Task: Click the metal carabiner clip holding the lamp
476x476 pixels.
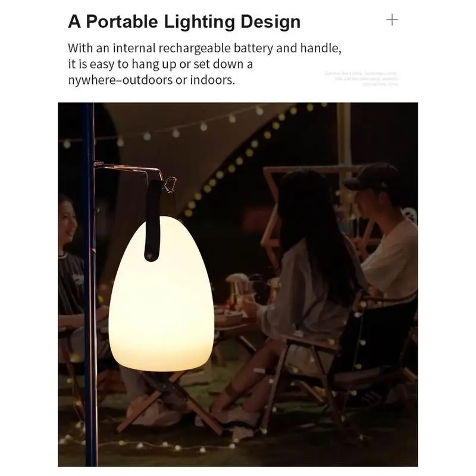Action: pyautogui.click(x=170, y=184)
